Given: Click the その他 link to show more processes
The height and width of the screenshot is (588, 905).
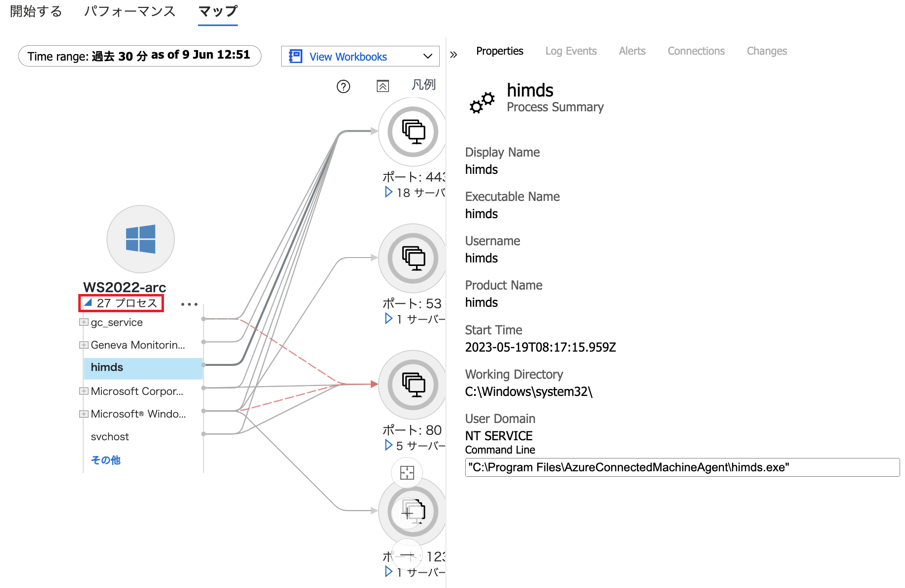Looking at the screenshot, I should pos(105,459).
